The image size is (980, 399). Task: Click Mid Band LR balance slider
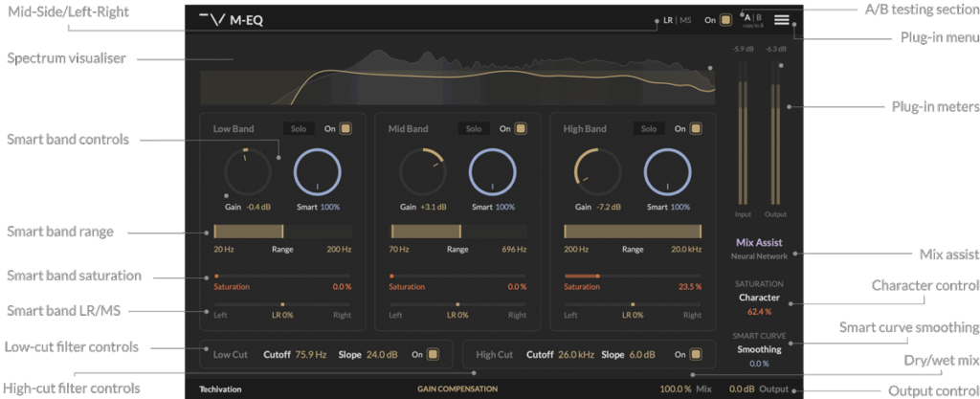[457, 304]
